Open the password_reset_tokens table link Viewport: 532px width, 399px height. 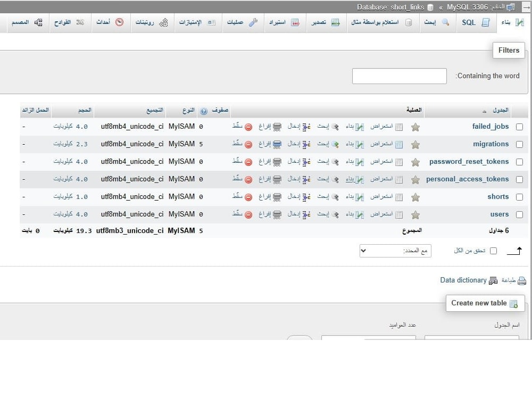[x=469, y=162]
